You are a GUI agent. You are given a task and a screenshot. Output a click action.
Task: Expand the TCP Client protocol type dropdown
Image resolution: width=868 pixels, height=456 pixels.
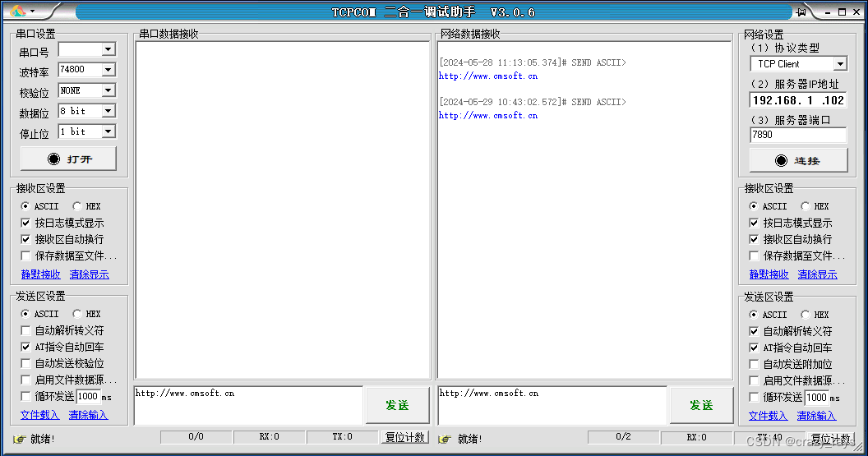click(840, 63)
